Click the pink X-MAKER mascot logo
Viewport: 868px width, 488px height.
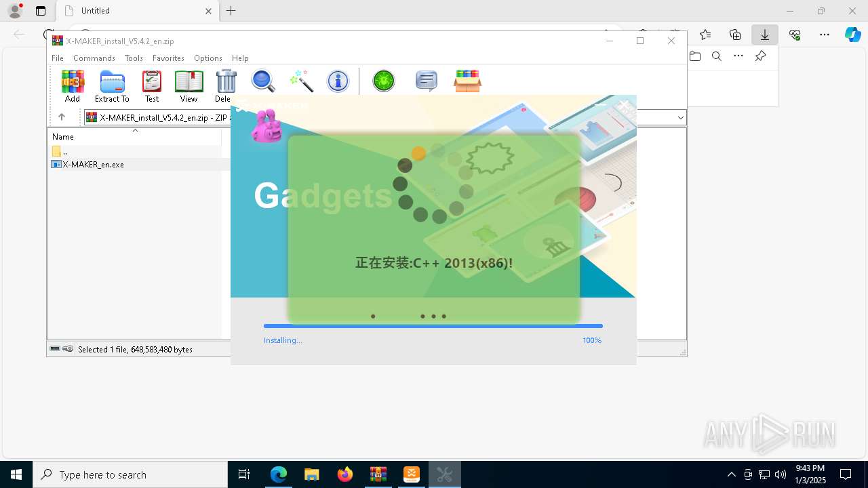pos(267,126)
